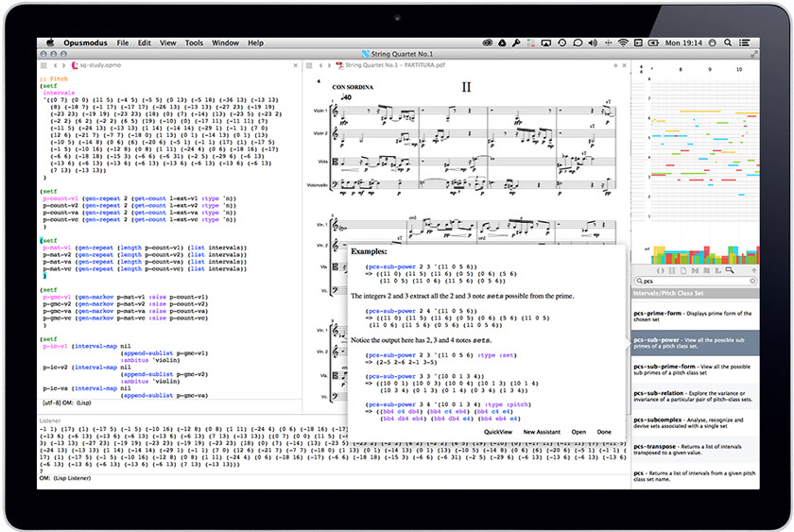Open the Window menu
The width and height of the screenshot is (794, 532).
pos(225,43)
